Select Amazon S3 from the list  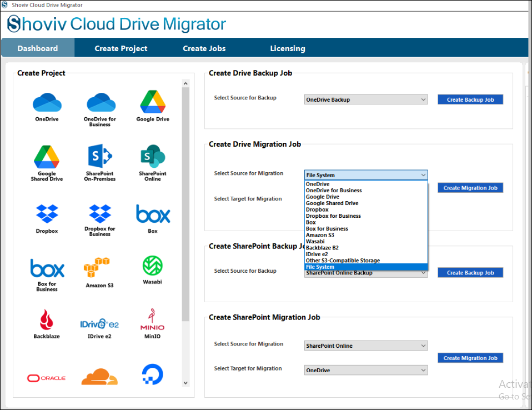pos(366,235)
